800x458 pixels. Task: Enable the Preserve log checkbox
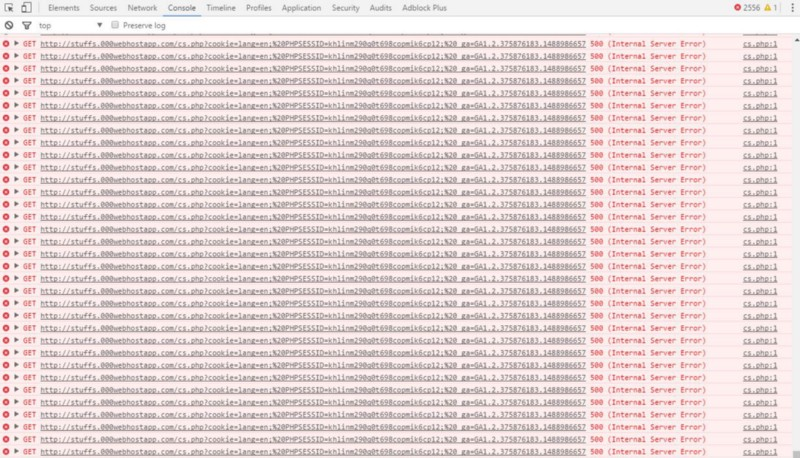(x=115, y=25)
